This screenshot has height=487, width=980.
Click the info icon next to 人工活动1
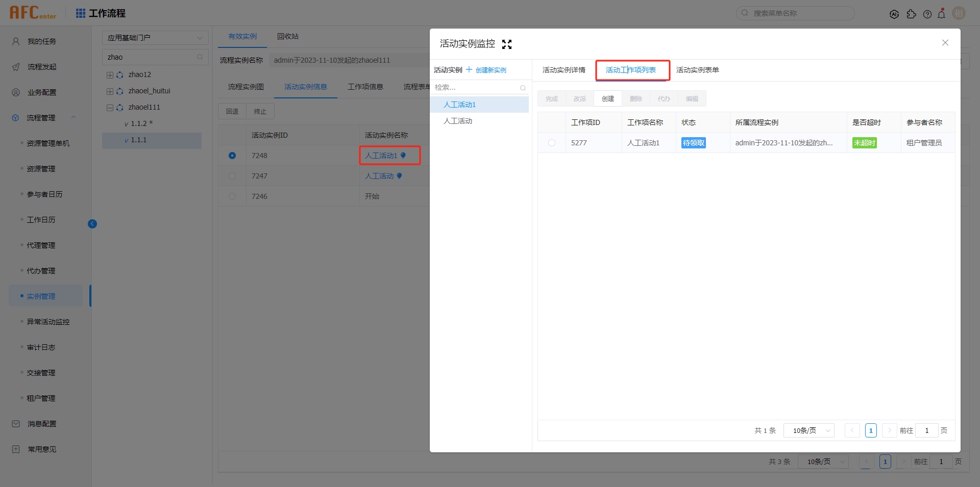click(403, 156)
